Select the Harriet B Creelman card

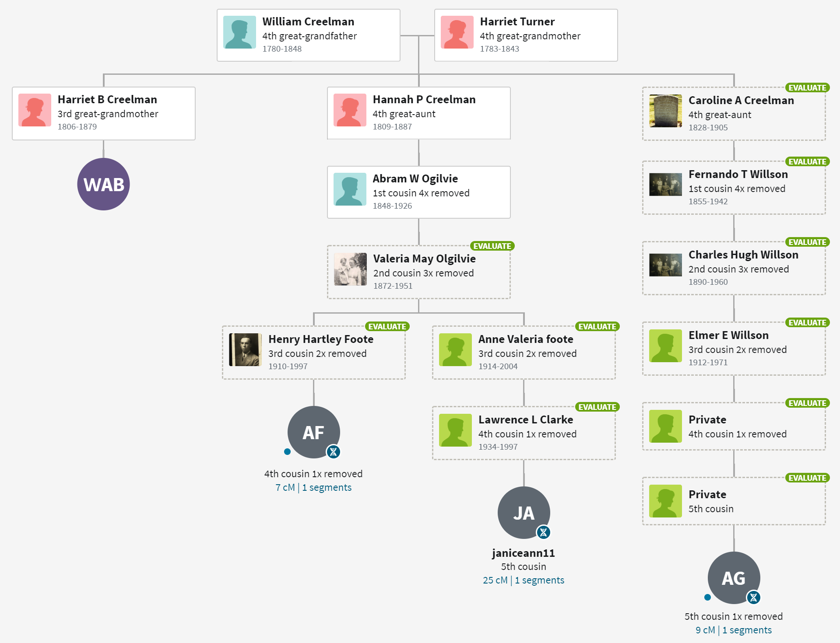point(104,113)
